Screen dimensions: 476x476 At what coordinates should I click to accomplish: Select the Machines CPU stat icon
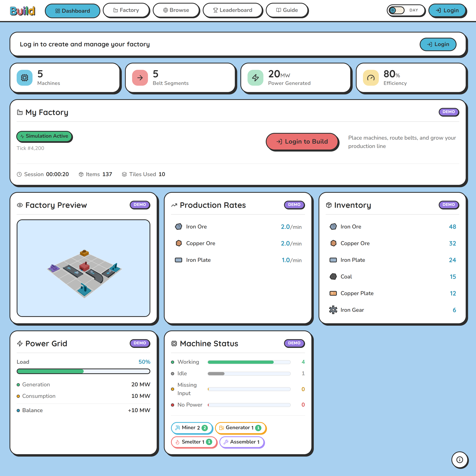click(24, 78)
